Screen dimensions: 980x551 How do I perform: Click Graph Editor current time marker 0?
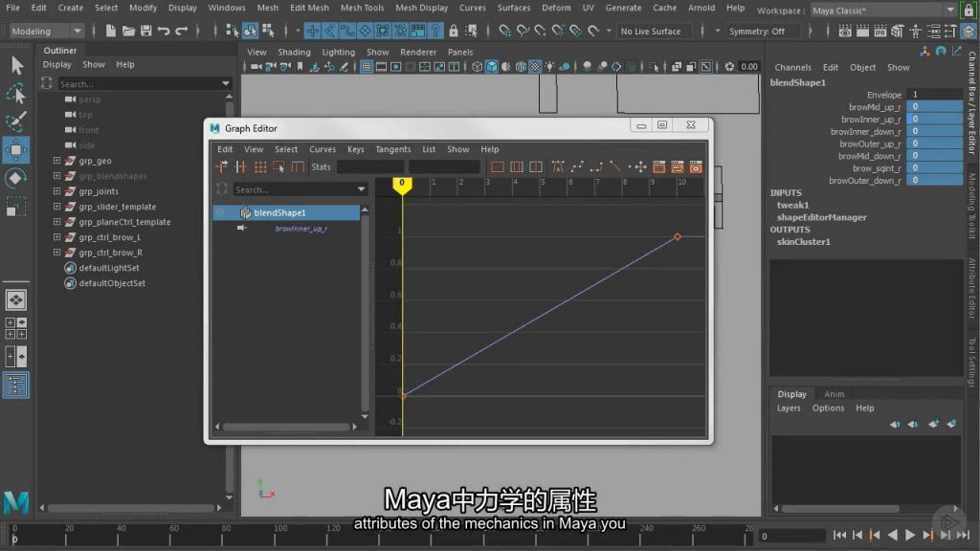point(402,185)
